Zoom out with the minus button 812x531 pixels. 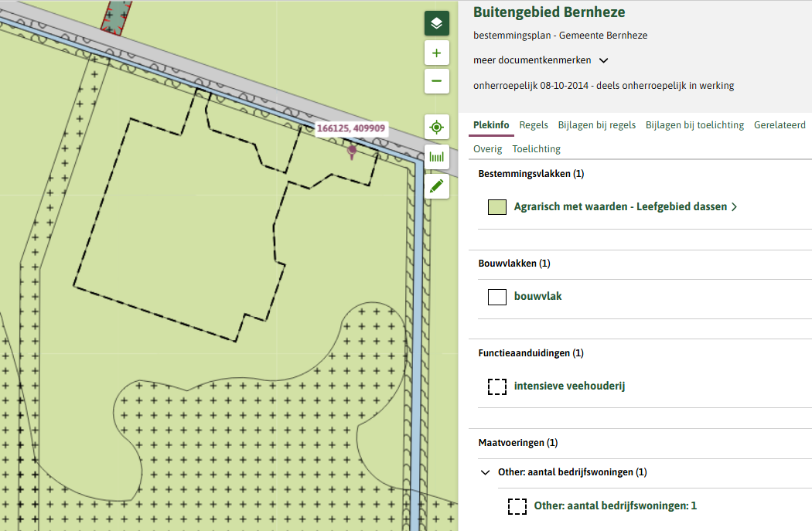[x=437, y=81]
